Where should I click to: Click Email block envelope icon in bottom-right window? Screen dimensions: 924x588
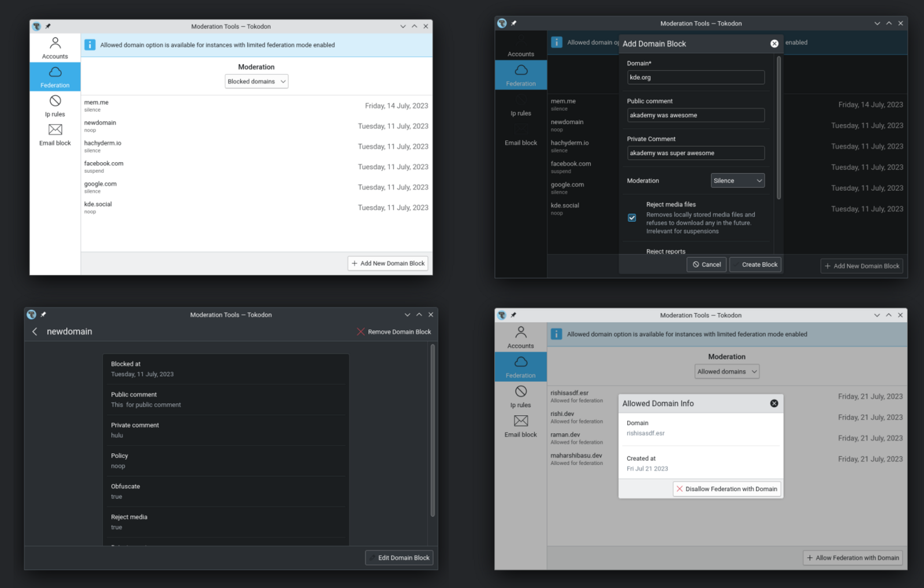[520, 421]
